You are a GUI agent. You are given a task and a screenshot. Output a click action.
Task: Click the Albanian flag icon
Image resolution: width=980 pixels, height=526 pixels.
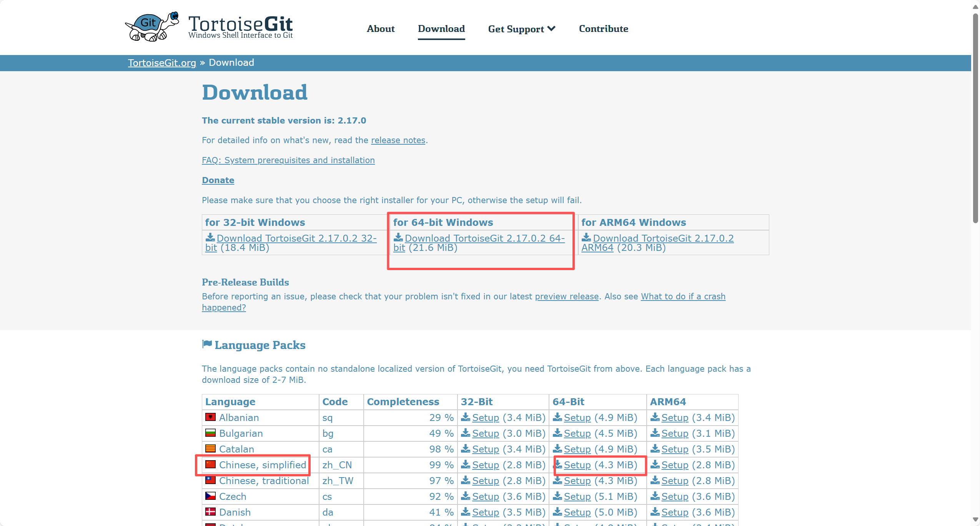point(210,417)
